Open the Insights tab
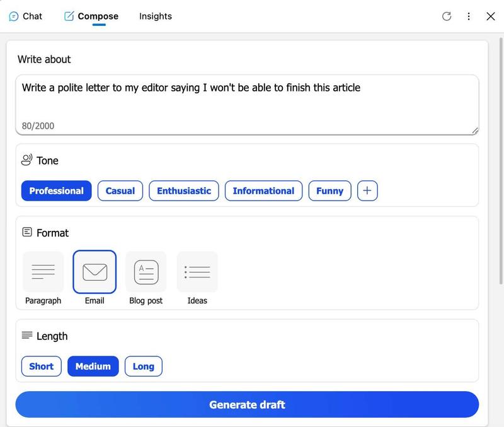Screen dimensions: 504x427 (156, 16)
